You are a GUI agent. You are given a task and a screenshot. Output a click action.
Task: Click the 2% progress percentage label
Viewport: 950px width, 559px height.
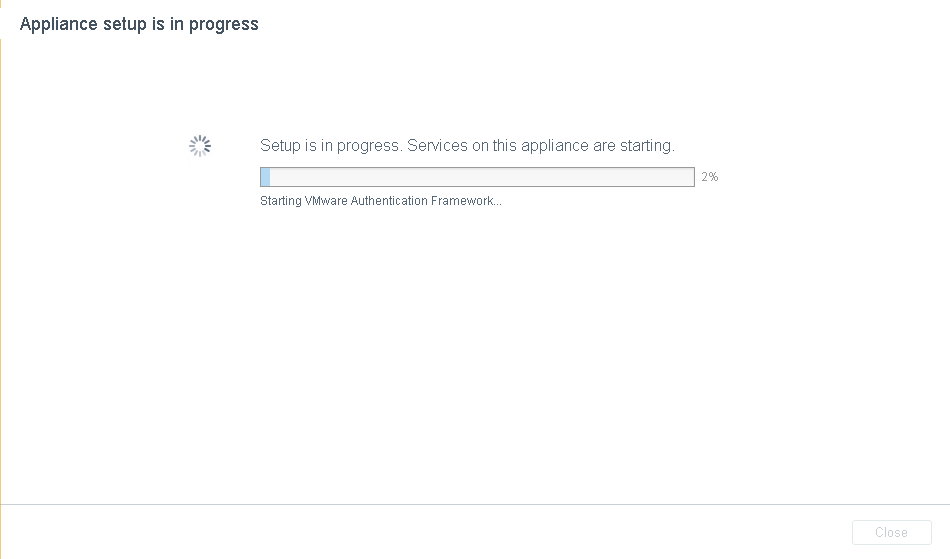709,177
